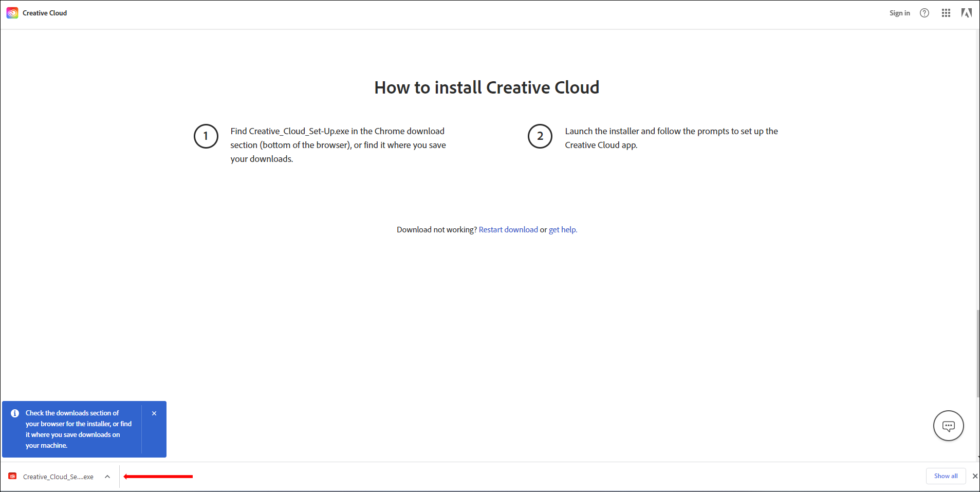
Task: Click the Creative Cloud text label in the header
Action: [45, 12]
